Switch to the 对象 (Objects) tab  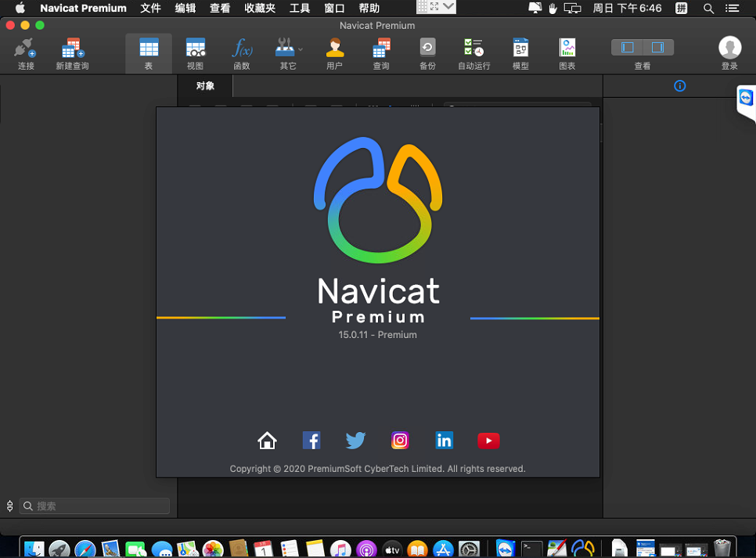click(205, 86)
